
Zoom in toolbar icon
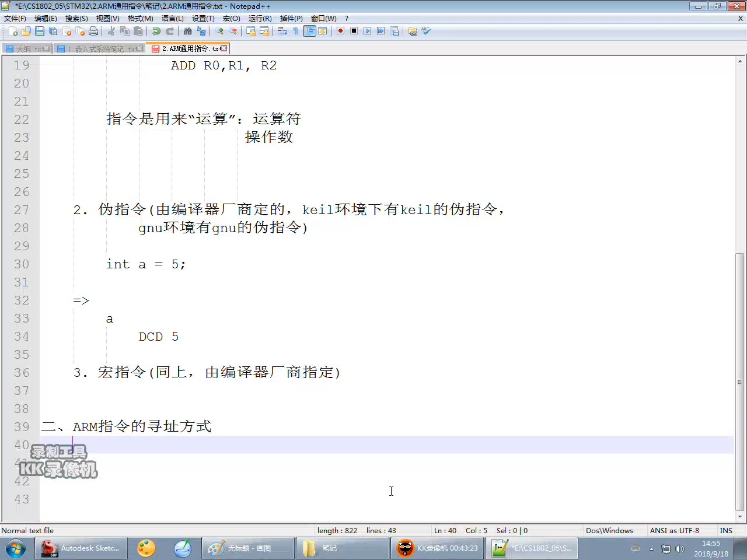pyautogui.click(x=219, y=31)
